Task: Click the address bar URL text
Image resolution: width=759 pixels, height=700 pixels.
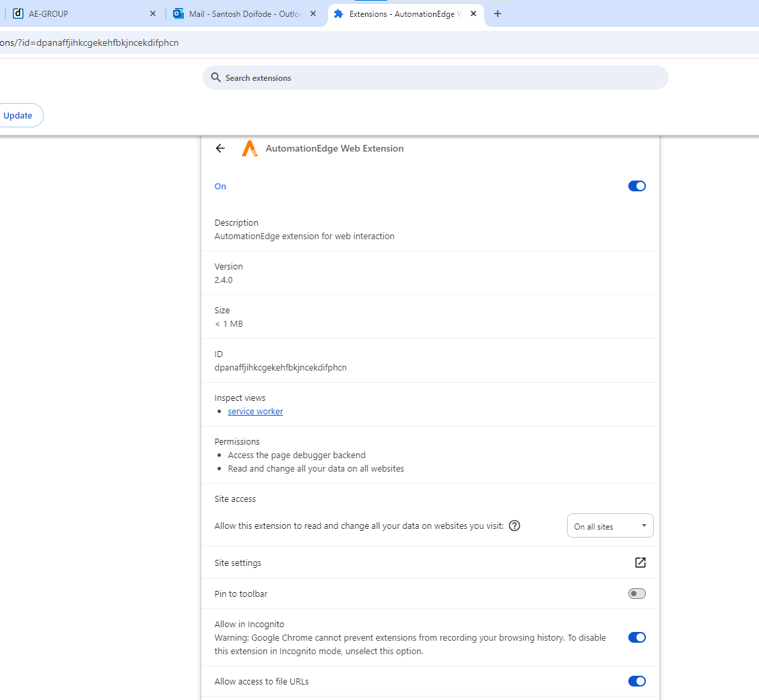Action: click(x=89, y=42)
